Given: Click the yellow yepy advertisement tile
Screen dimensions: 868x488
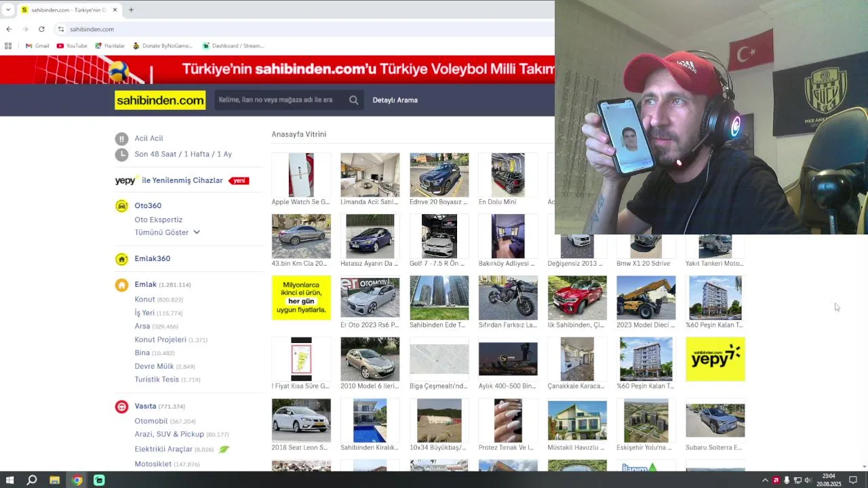Looking at the screenshot, I should [x=715, y=359].
